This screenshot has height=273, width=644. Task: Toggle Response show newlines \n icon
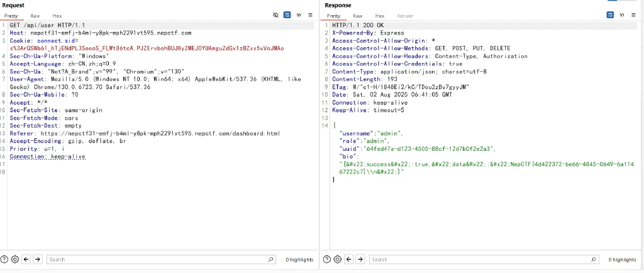click(622, 15)
